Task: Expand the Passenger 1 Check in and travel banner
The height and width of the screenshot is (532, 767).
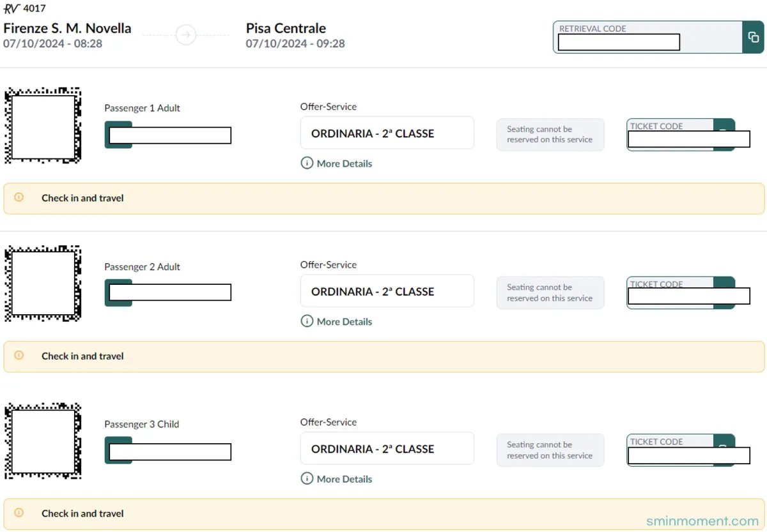Action: tap(384, 199)
